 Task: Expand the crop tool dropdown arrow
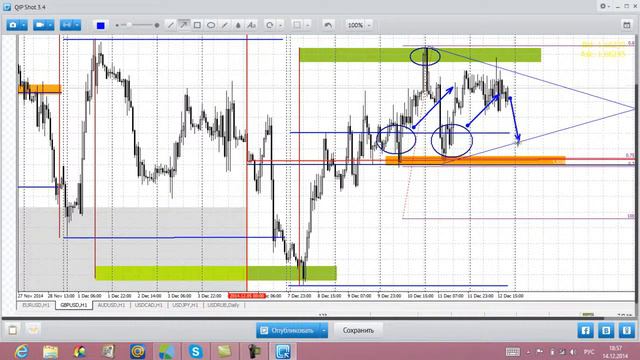[x=308, y=25]
